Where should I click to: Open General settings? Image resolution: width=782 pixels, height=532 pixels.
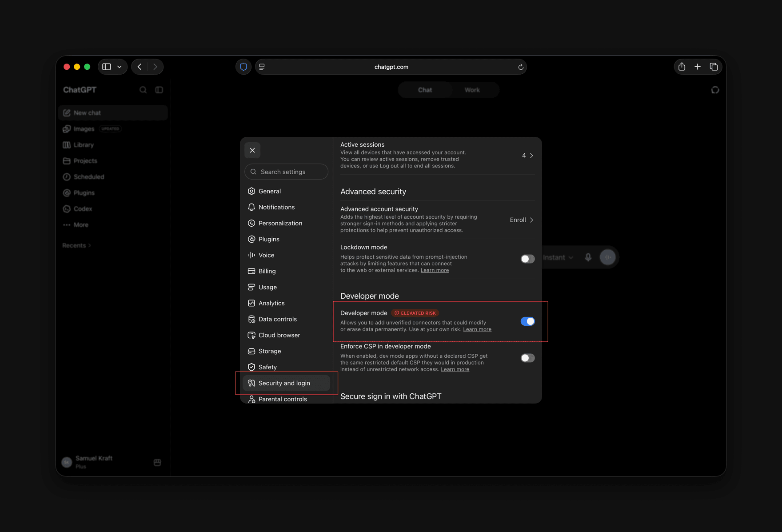pos(286,191)
